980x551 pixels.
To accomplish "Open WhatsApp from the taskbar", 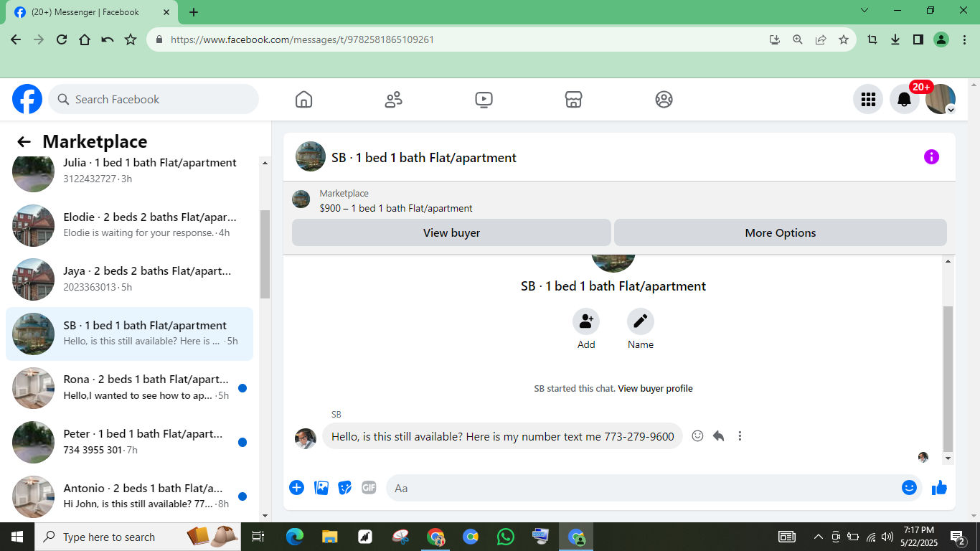I will pyautogui.click(x=506, y=537).
